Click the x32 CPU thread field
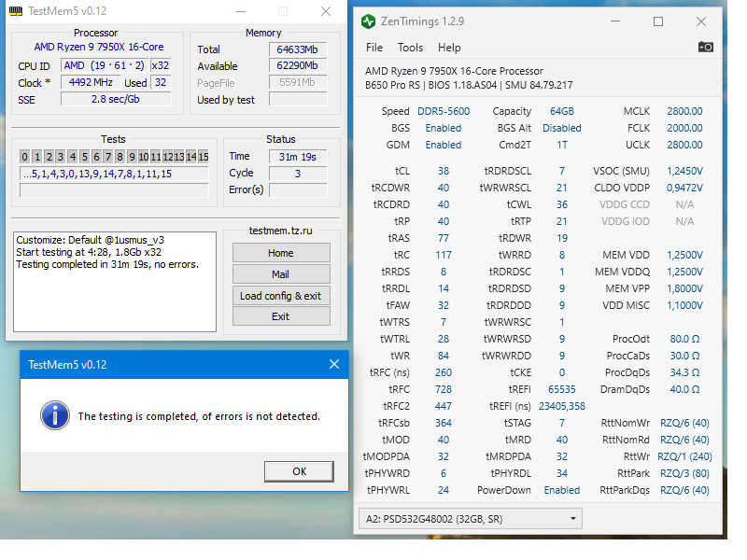747x560 pixels. point(161,65)
